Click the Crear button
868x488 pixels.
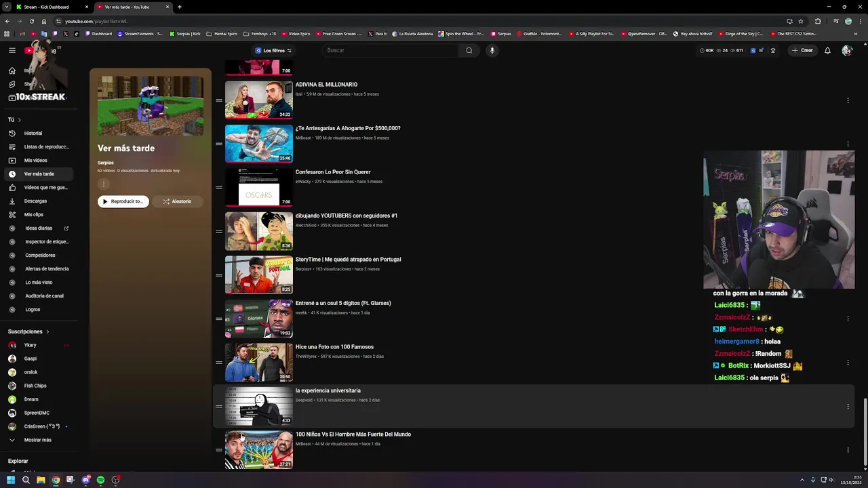tap(802, 50)
